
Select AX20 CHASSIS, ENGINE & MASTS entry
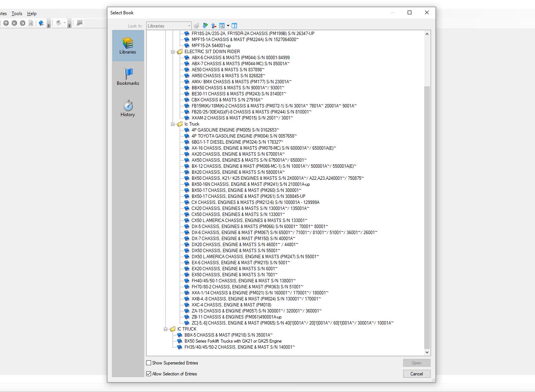click(238, 154)
